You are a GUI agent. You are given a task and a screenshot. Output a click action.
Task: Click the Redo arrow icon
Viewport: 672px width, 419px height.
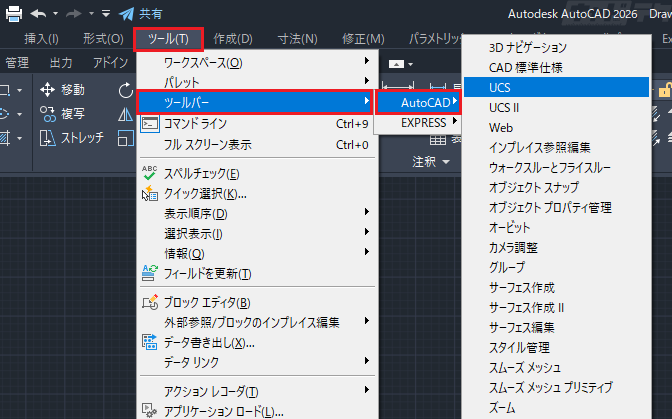coord(74,14)
